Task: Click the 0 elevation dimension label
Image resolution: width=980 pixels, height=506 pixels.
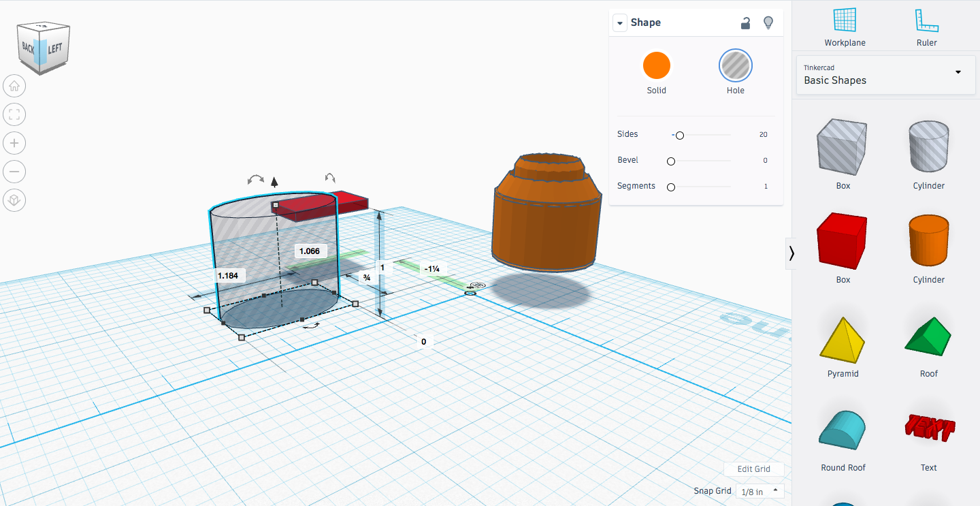Action: tap(424, 342)
